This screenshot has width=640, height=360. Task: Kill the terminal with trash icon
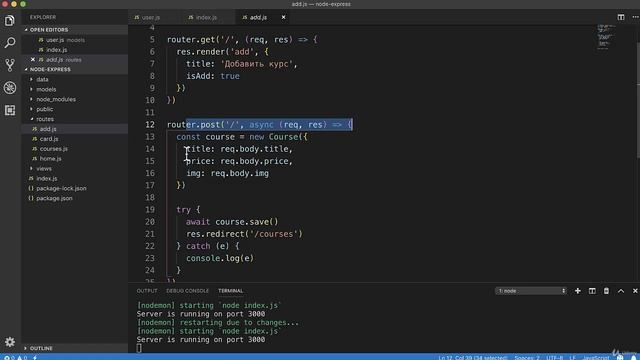coord(606,291)
